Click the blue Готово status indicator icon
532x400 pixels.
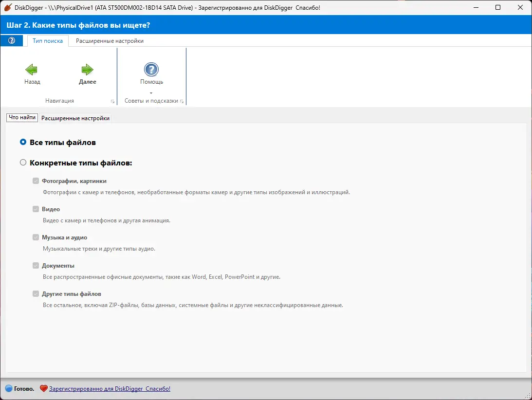9,388
